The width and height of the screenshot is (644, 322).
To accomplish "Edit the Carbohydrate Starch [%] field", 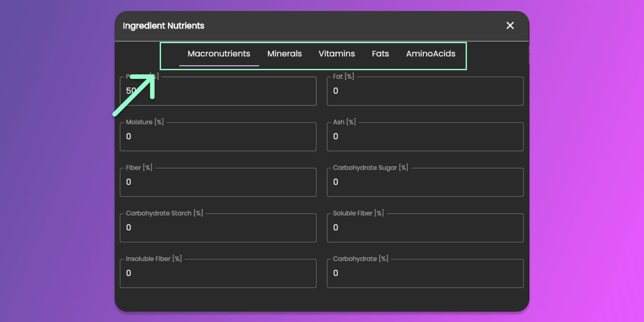I will click(218, 228).
